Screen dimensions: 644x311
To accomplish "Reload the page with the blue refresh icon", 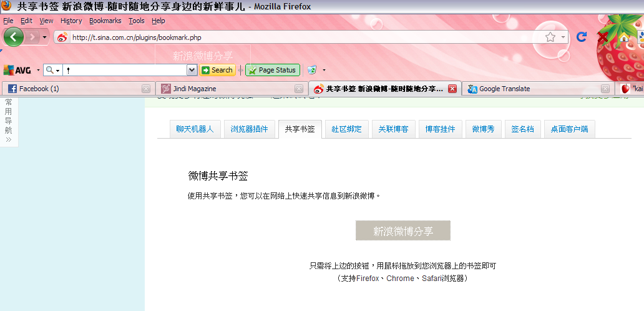I will (x=581, y=37).
